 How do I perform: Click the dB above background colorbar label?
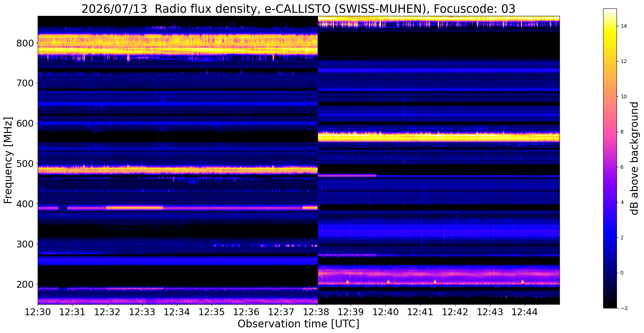point(634,158)
